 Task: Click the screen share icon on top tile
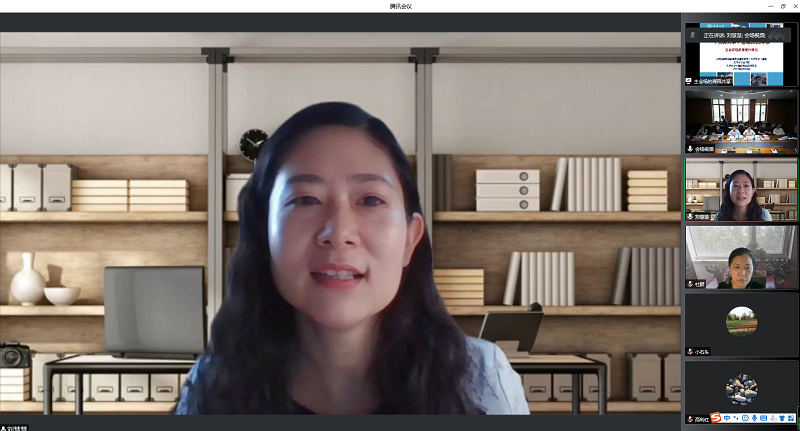690,81
